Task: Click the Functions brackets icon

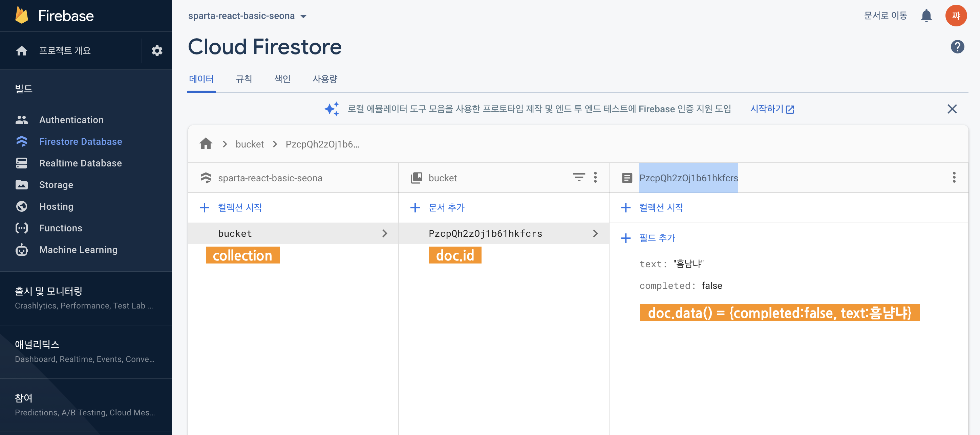Action: (22, 228)
